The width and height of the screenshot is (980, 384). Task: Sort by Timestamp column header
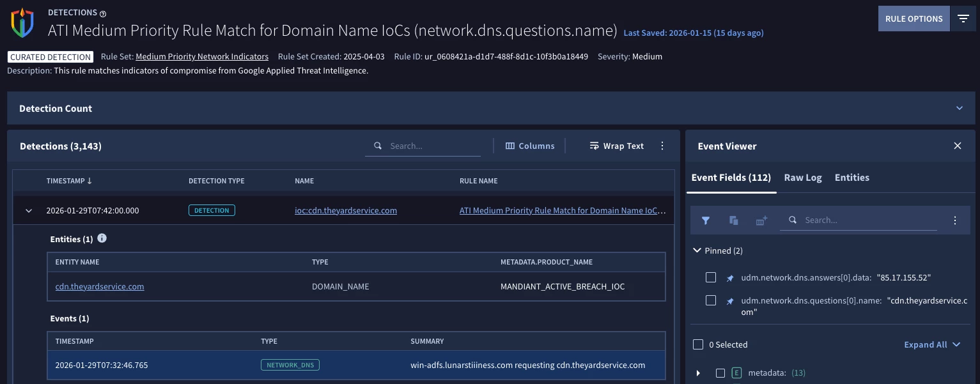(x=69, y=181)
